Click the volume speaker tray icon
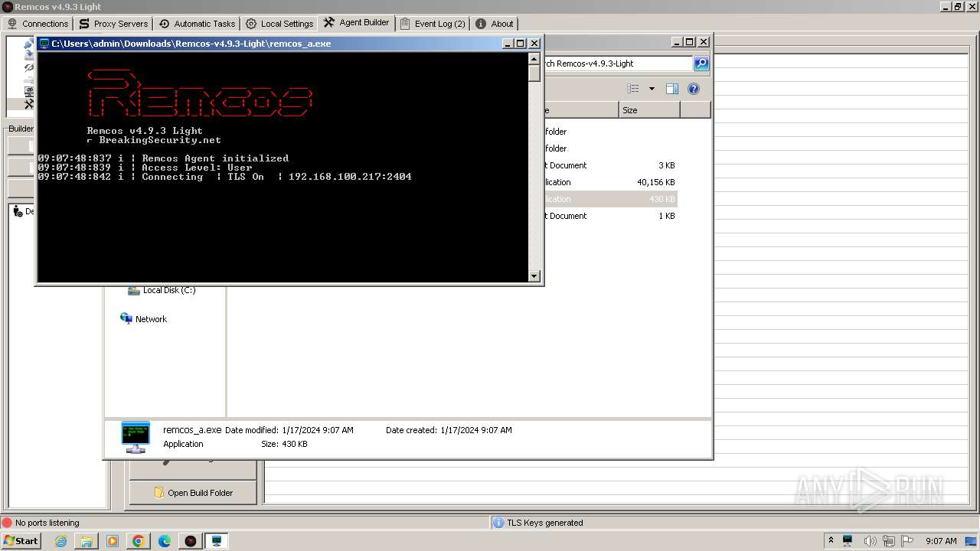 click(x=870, y=541)
